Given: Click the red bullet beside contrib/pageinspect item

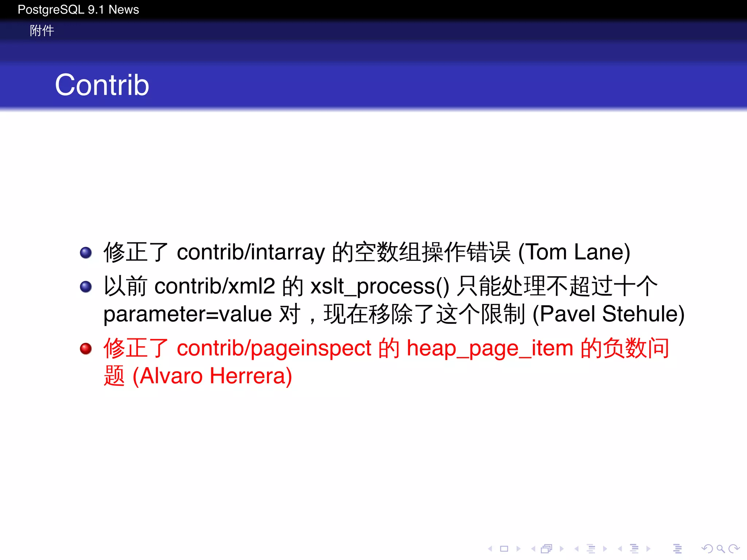Looking at the screenshot, I should coord(86,349).
